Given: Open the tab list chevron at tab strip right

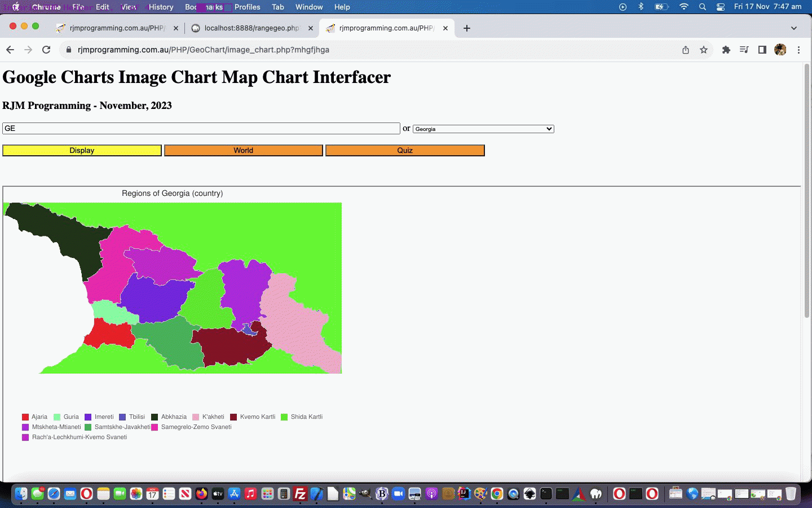Looking at the screenshot, I should 793,28.
